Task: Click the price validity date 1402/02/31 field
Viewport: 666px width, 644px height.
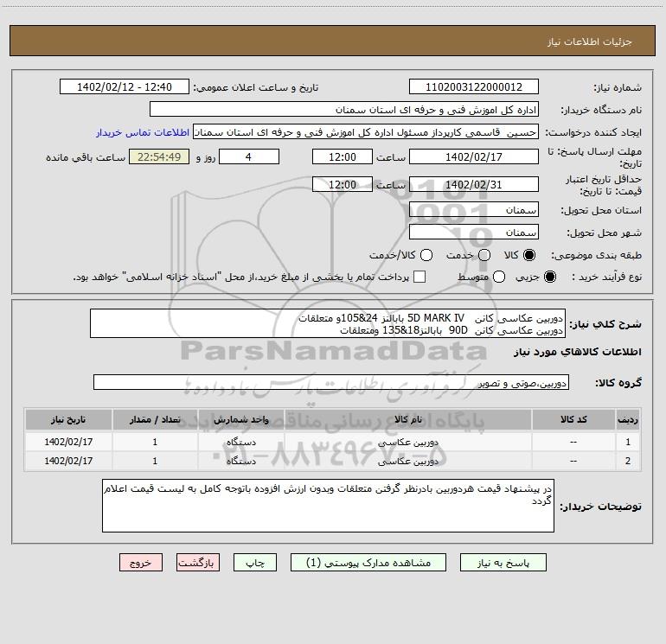Action: (474, 184)
